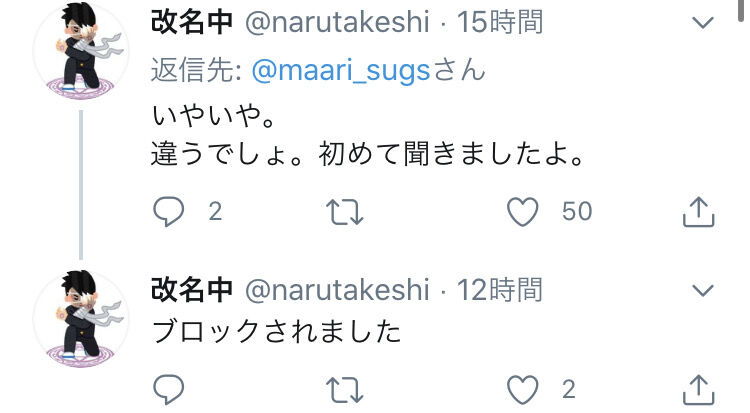Share the ブロックされました tweet
The width and height of the screenshot is (750, 413).
(x=697, y=389)
